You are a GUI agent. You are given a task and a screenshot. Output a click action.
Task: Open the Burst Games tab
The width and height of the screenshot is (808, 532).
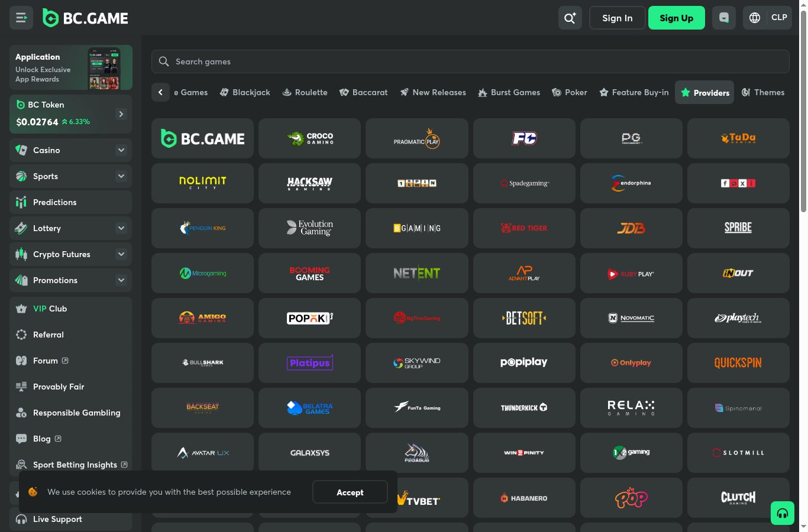[509, 92]
